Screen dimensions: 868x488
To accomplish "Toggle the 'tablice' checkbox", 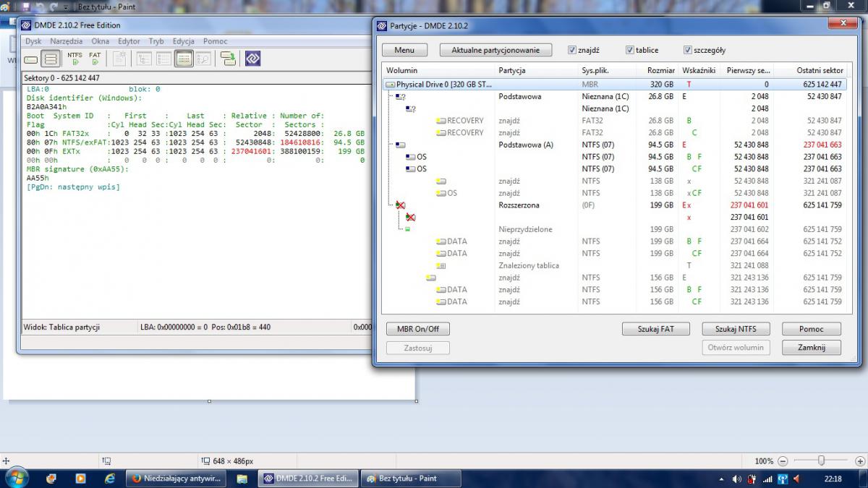I will point(630,50).
